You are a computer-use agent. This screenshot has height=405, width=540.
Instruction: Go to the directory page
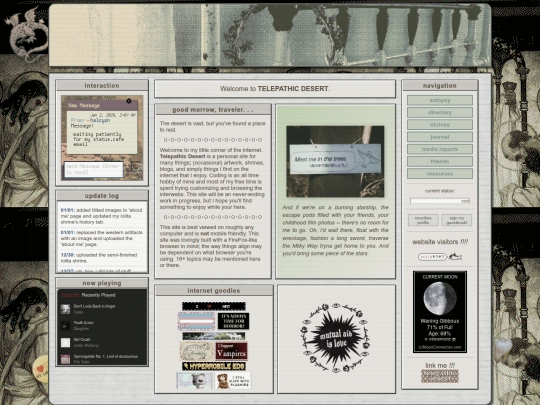440,113
